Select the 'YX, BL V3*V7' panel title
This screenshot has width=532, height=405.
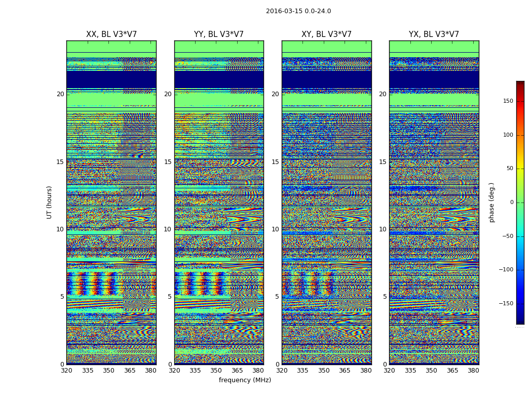[434, 34]
